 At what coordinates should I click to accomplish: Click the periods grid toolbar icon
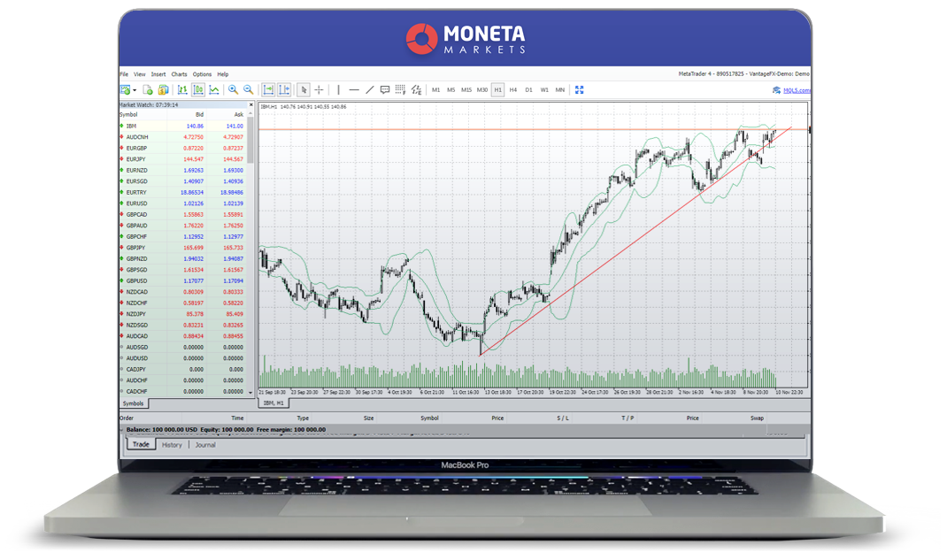[x=400, y=90]
